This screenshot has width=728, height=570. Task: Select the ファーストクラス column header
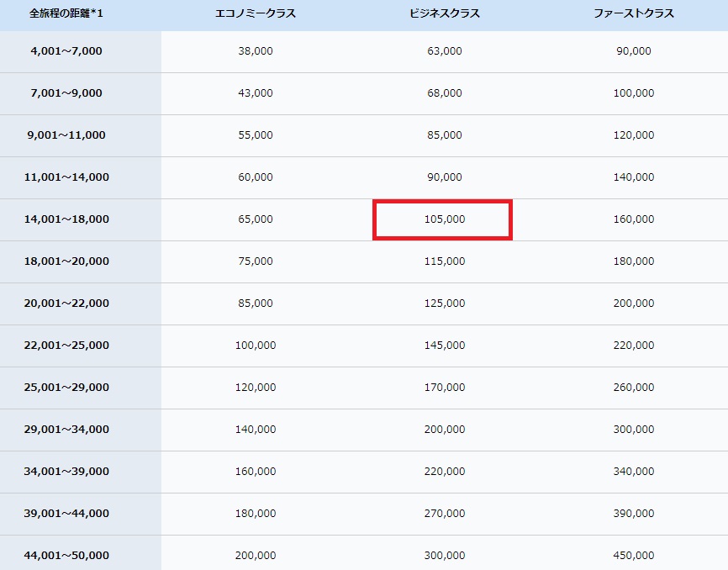(x=634, y=13)
